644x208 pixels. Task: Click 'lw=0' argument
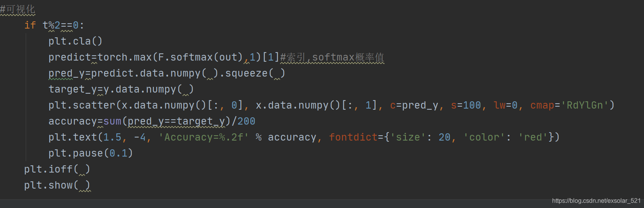[x=506, y=105]
